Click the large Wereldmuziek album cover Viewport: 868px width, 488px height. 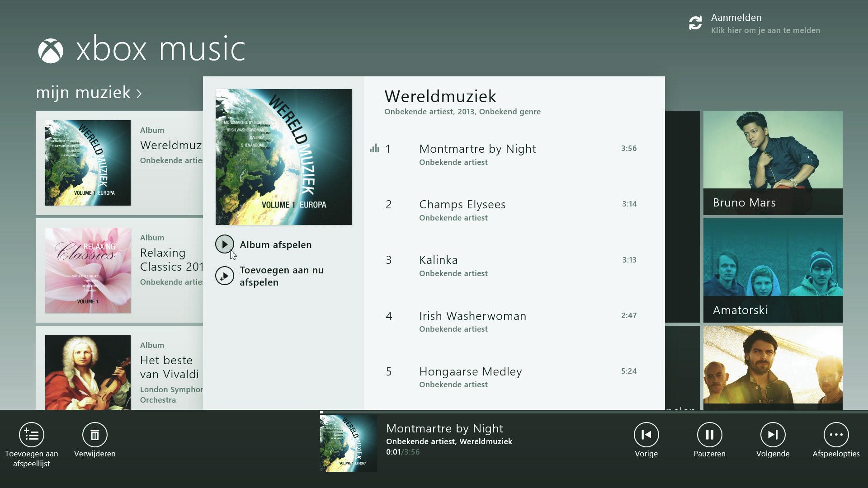(283, 157)
